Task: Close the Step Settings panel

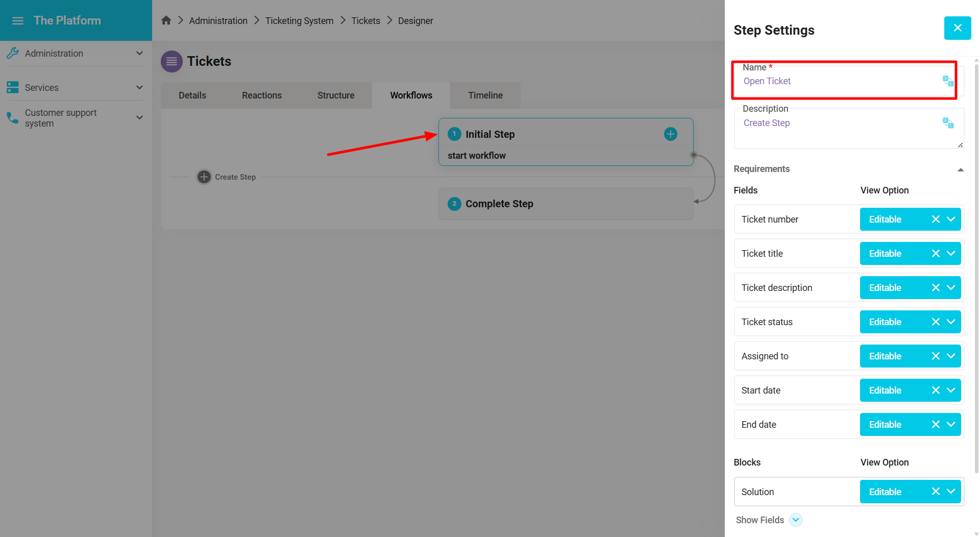Action: [x=957, y=28]
